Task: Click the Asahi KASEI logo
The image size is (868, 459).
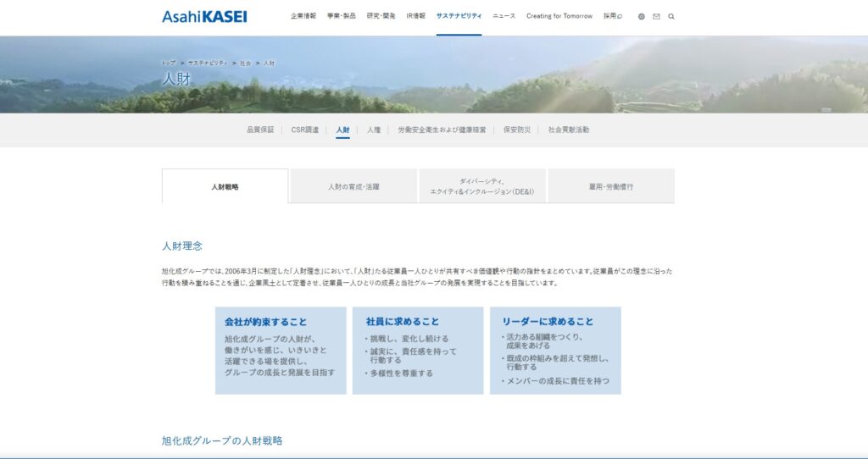Action: (204, 16)
